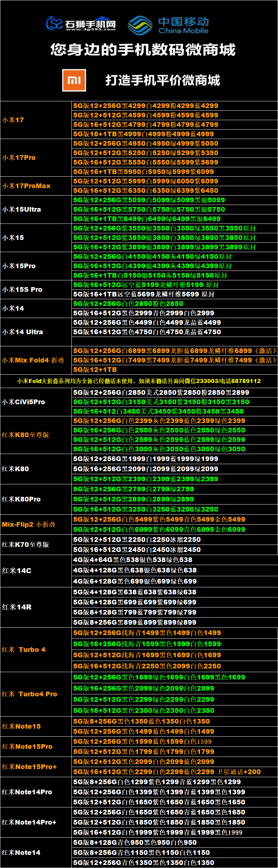Click the orange Xiaomi MI logo
Image resolution: width=278 pixels, height=868 pixels.
coord(74,80)
